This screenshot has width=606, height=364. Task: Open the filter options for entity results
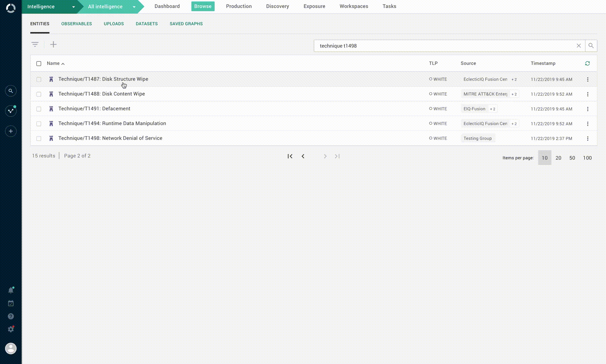[x=35, y=44]
